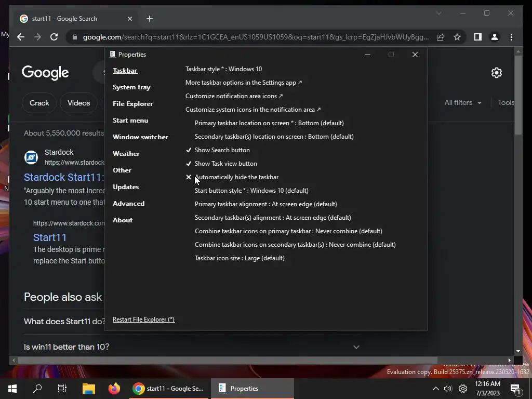Reload the Google search page
This screenshot has height=399, width=532.
(54, 37)
